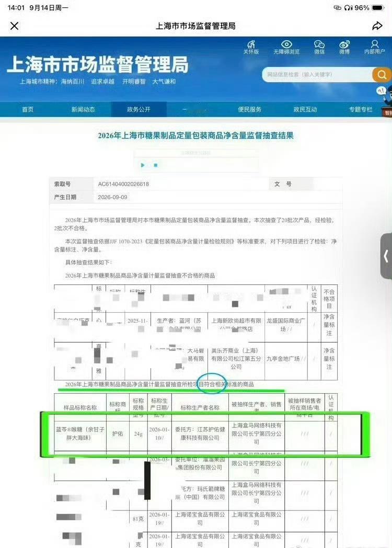The image size is (392, 548).
Task: Open 政民互动 nav tab
Action: (305, 109)
